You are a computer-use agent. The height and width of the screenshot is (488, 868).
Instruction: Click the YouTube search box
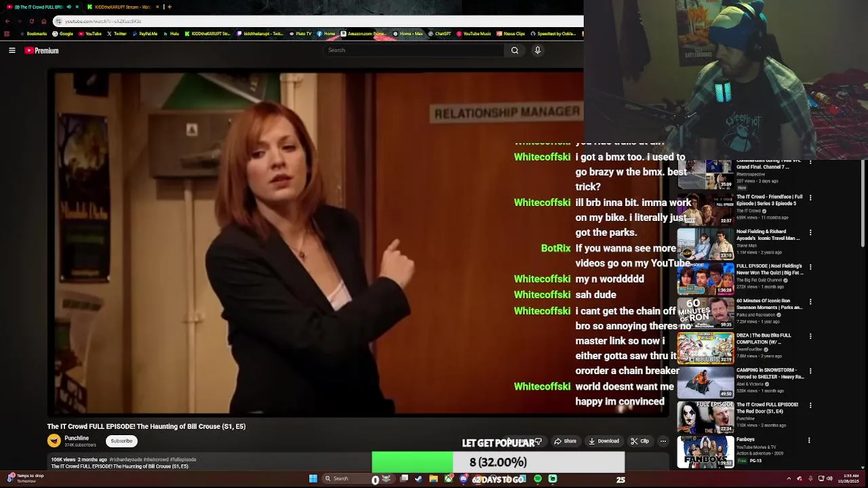(413, 50)
